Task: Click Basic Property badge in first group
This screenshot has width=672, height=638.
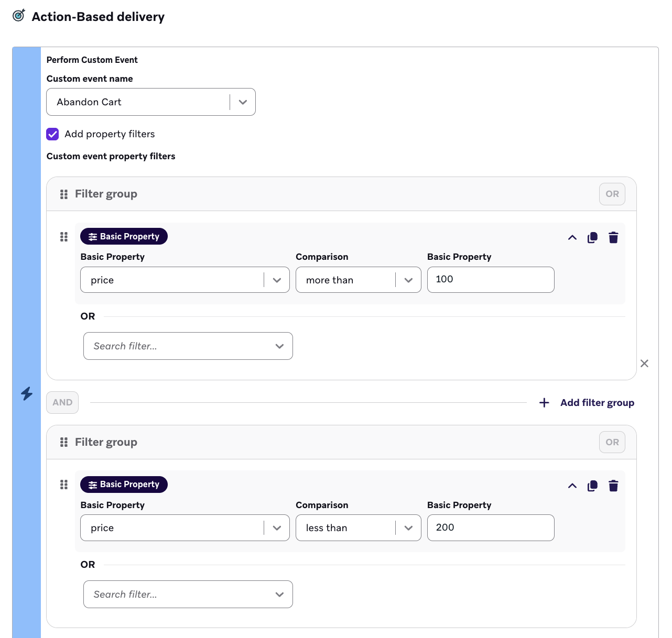Action: pos(124,236)
